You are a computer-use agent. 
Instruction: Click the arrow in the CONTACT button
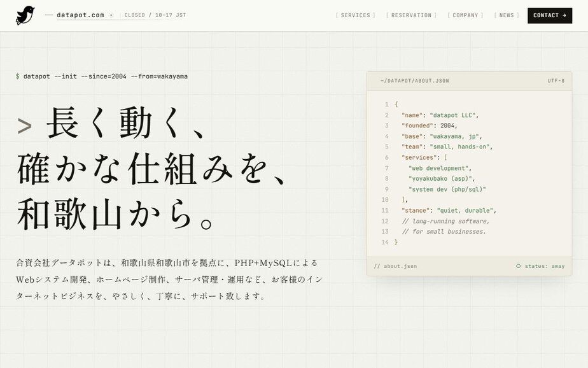click(x=564, y=15)
